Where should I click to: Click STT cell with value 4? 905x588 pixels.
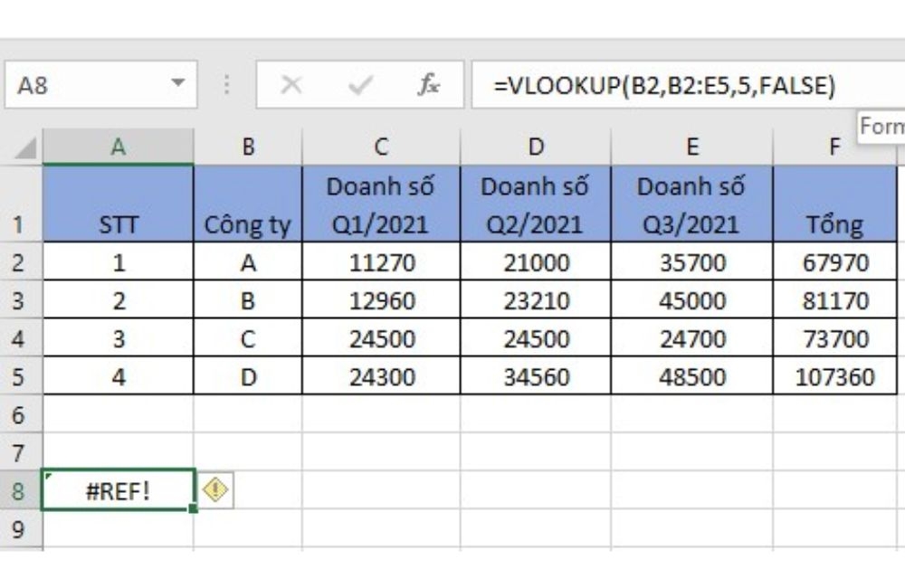pyautogui.click(x=119, y=376)
